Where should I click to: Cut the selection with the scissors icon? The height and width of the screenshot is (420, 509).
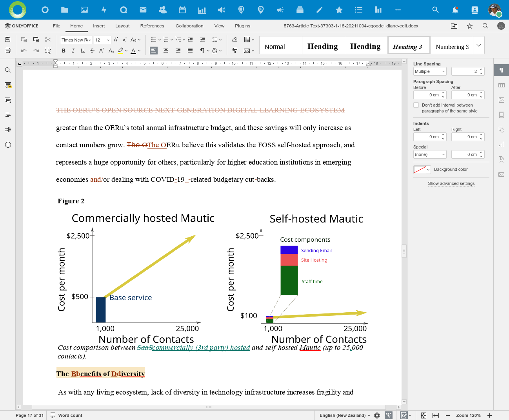click(48, 40)
